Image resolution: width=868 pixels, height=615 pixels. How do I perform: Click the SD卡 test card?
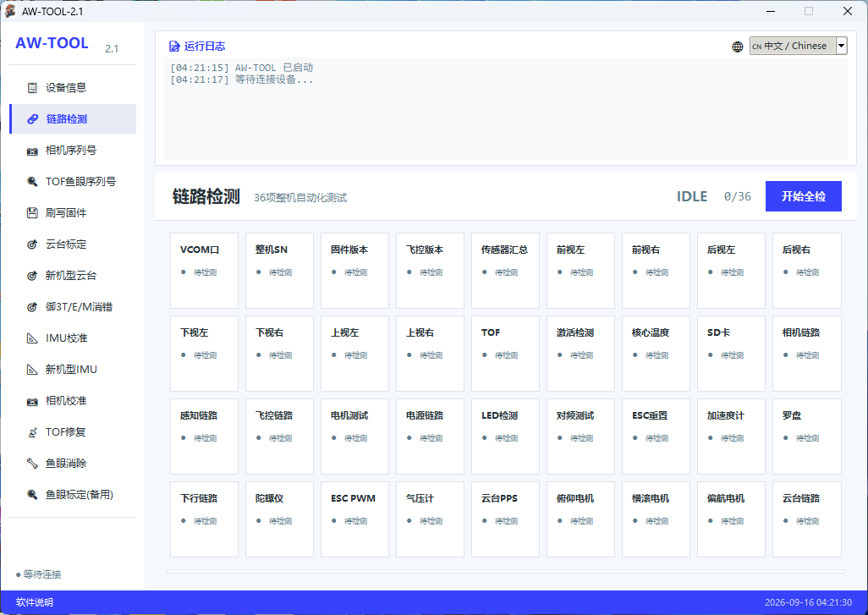(731, 354)
